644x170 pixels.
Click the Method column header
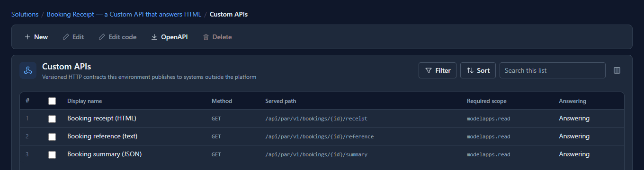point(222,101)
